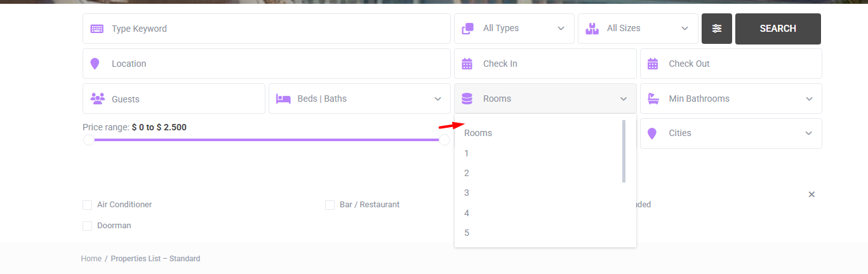The height and width of the screenshot is (274, 868).
Task: Open the All Sizes dropdown
Action: pos(638,29)
